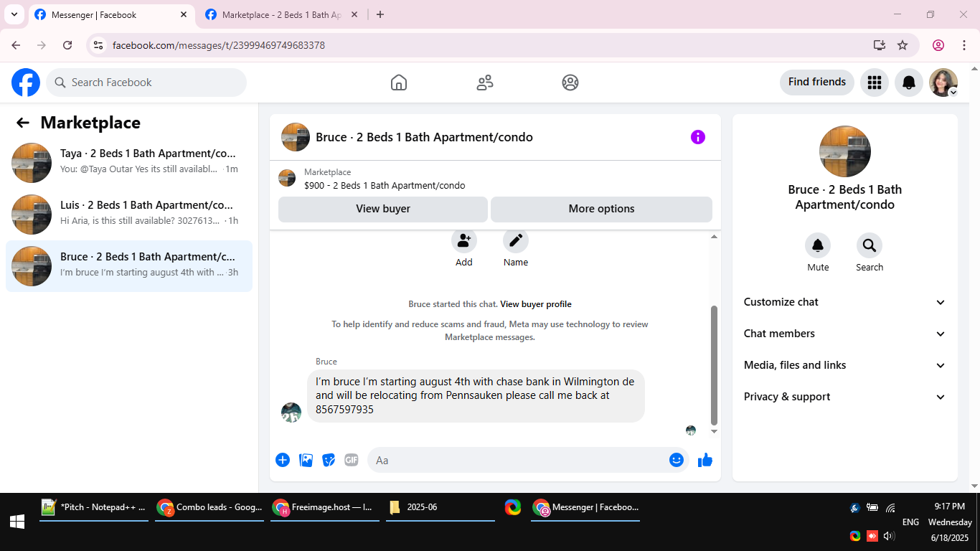Open conversation information purple icon
This screenshot has width=980, height=551.
(x=698, y=137)
